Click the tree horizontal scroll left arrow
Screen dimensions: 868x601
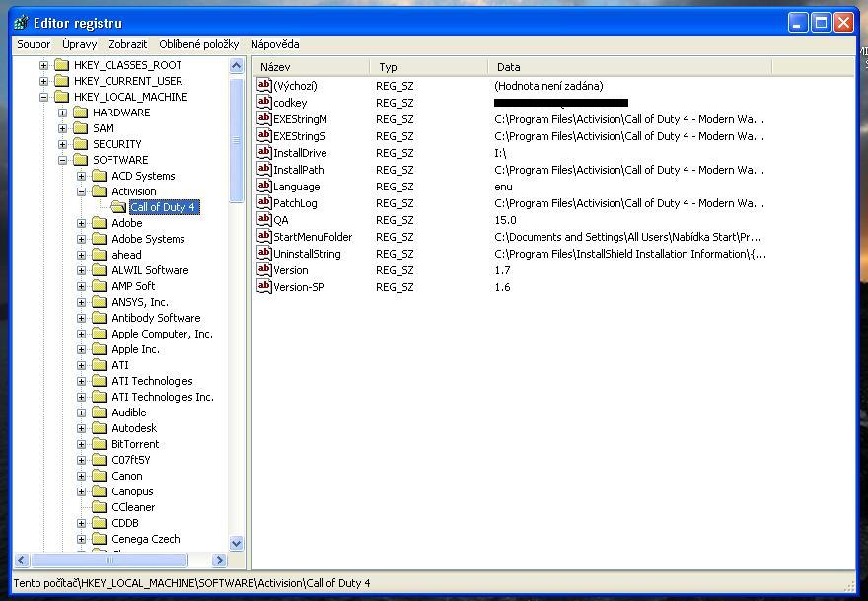pyautogui.click(x=22, y=560)
